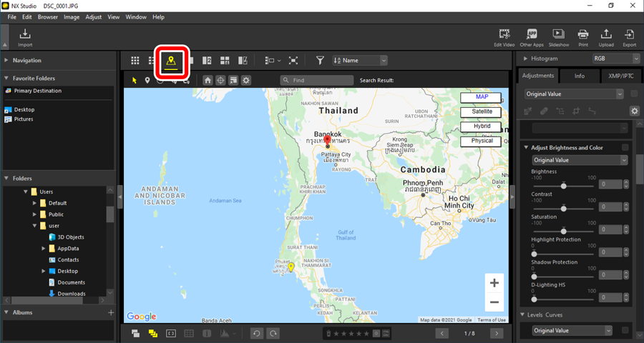
Task: Open the RGB histogram channel dropdown
Action: [x=615, y=59]
